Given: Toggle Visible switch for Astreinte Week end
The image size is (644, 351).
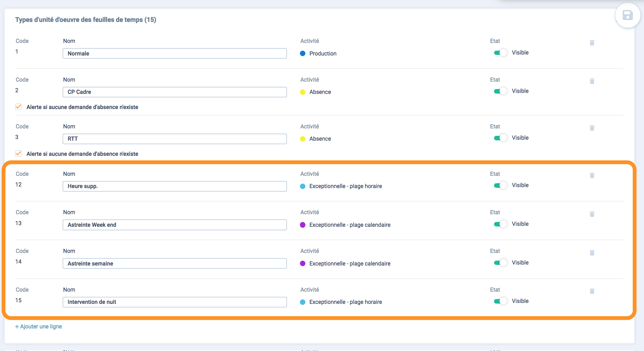Looking at the screenshot, I should (500, 224).
